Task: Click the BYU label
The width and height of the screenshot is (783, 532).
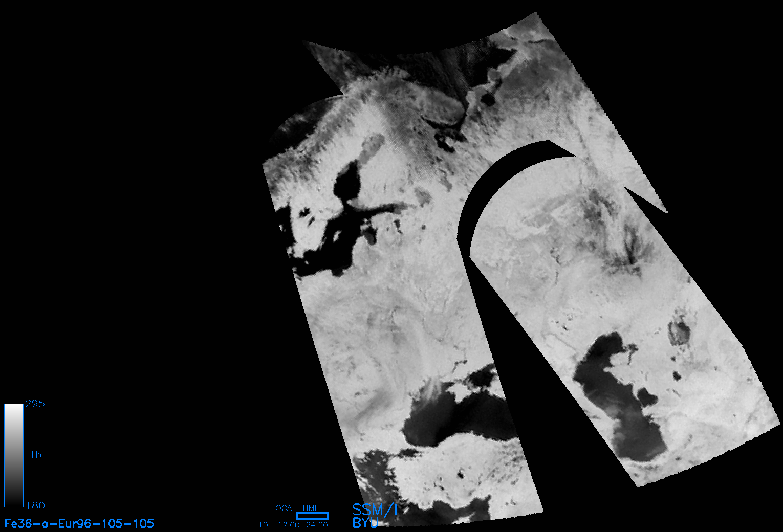Action: point(365,522)
